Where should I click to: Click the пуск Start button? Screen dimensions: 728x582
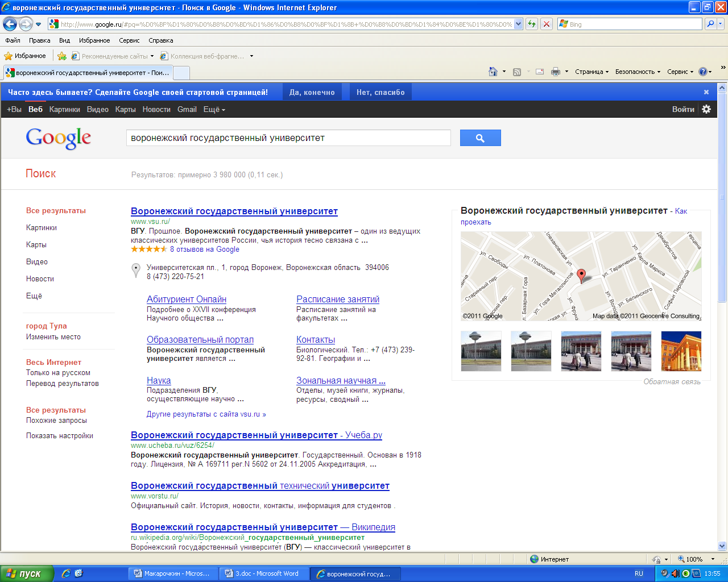[x=27, y=573]
